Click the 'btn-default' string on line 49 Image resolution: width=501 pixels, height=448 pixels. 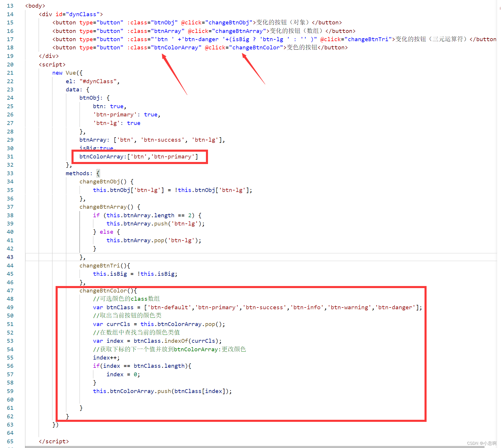coord(169,307)
